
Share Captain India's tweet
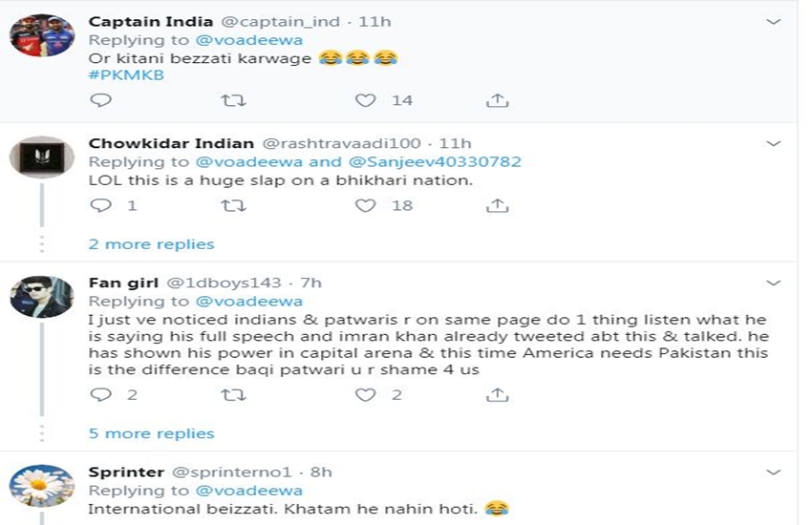point(497,100)
